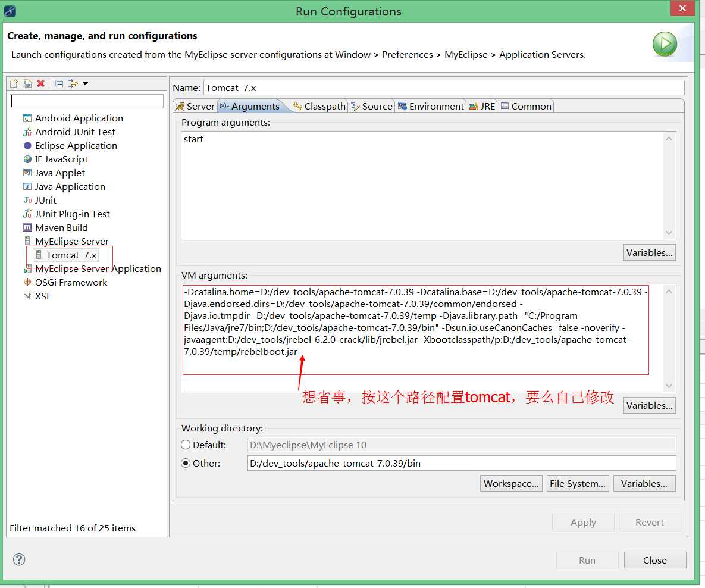
Task: Click the Apply button
Action: [x=583, y=523]
